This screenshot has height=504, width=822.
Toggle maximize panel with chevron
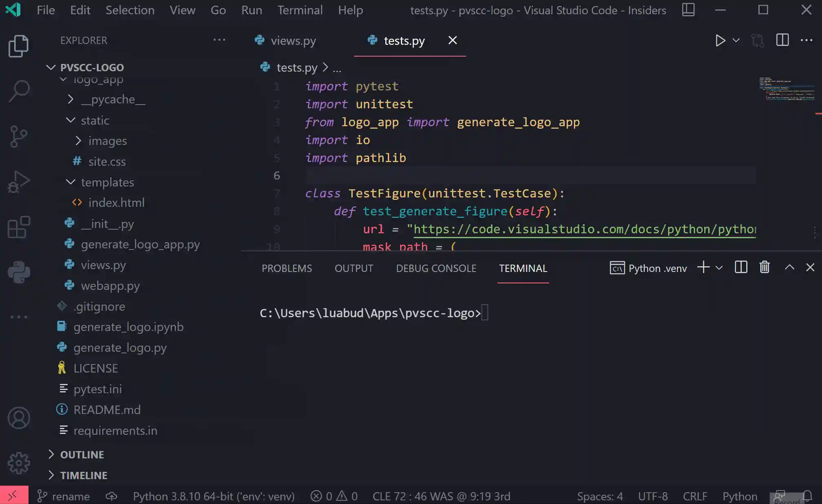pyautogui.click(x=789, y=267)
